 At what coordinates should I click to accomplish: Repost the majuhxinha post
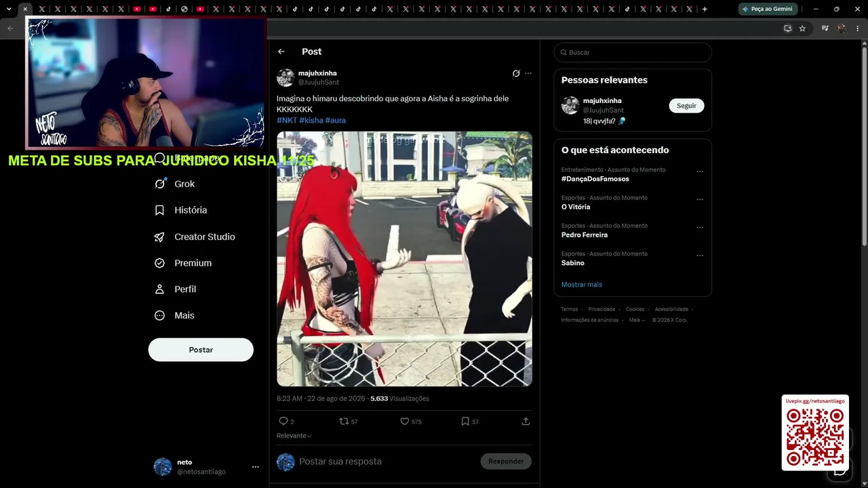(x=344, y=421)
